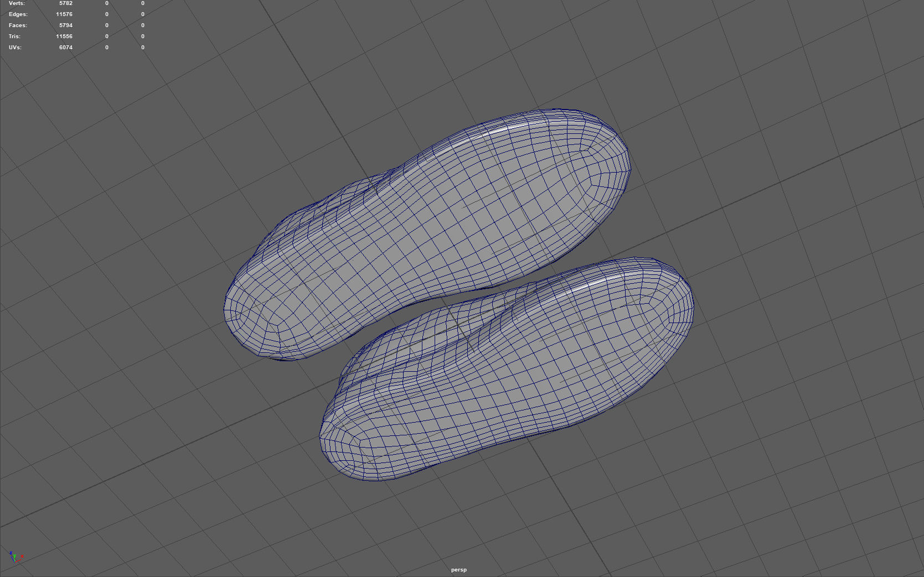Click the vertex count value 5782
The width and height of the screenshot is (924, 577).
(x=66, y=3)
